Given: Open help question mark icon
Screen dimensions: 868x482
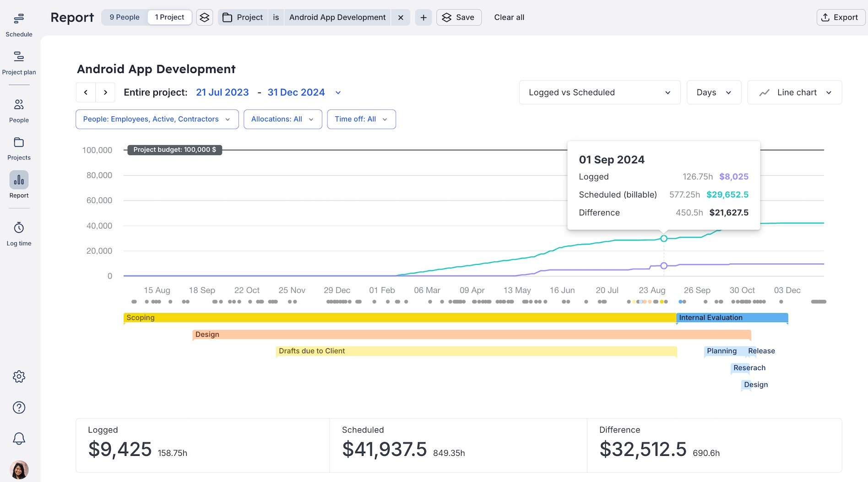Looking at the screenshot, I should (19, 407).
